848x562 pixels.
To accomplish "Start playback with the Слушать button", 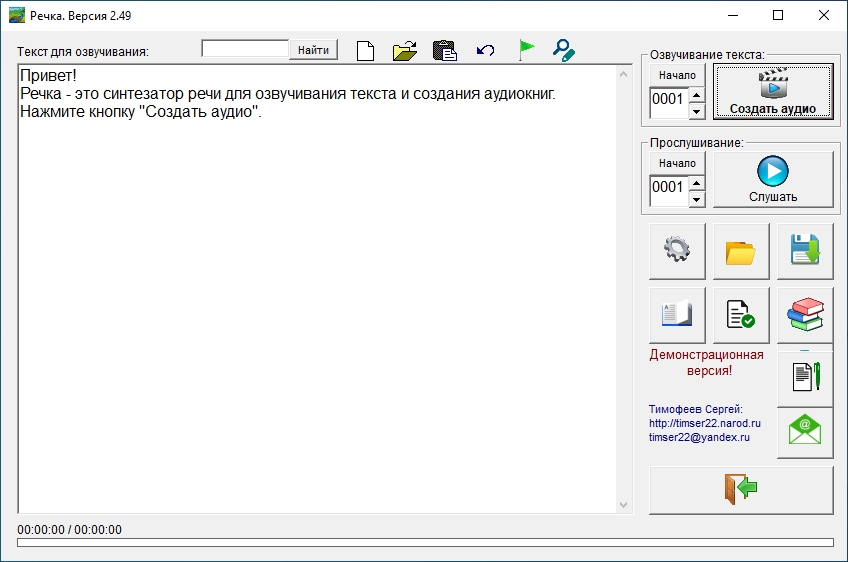I will (x=773, y=179).
